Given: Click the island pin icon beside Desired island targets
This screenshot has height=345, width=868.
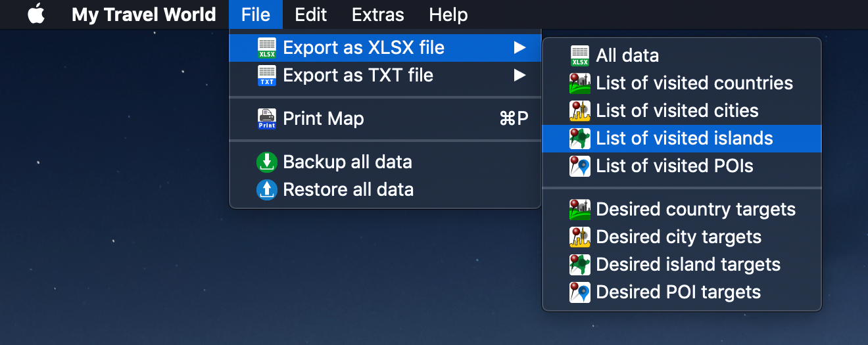Looking at the screenshot, I should (x=580, y=265).
